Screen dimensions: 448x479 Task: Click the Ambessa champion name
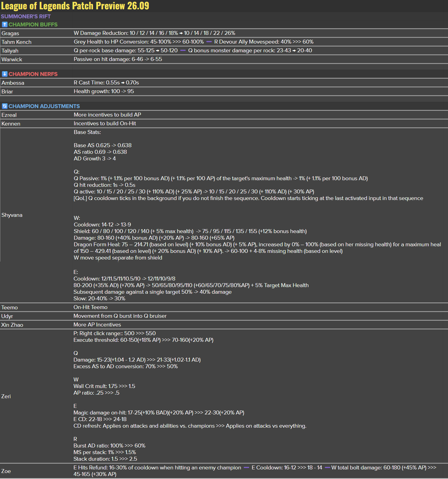point(13,83)
